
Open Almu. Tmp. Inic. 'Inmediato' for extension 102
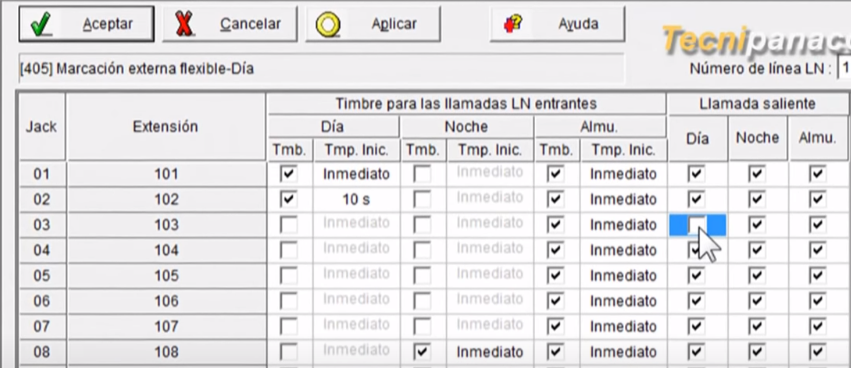[x=623, y=200]
